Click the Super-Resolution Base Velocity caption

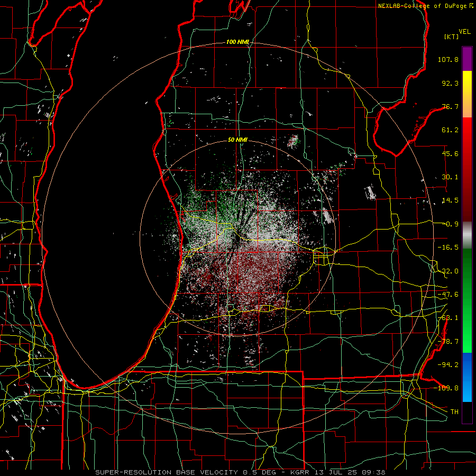point(240,472)
